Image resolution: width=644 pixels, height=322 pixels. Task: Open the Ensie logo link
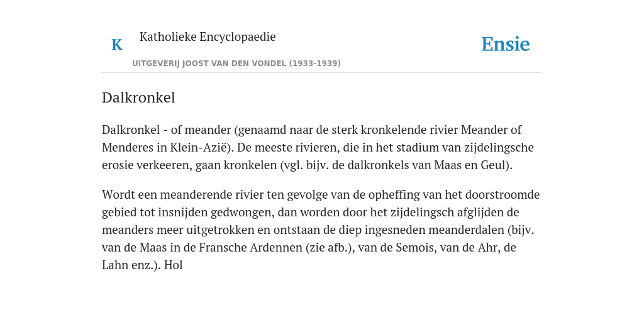point(505,45)
